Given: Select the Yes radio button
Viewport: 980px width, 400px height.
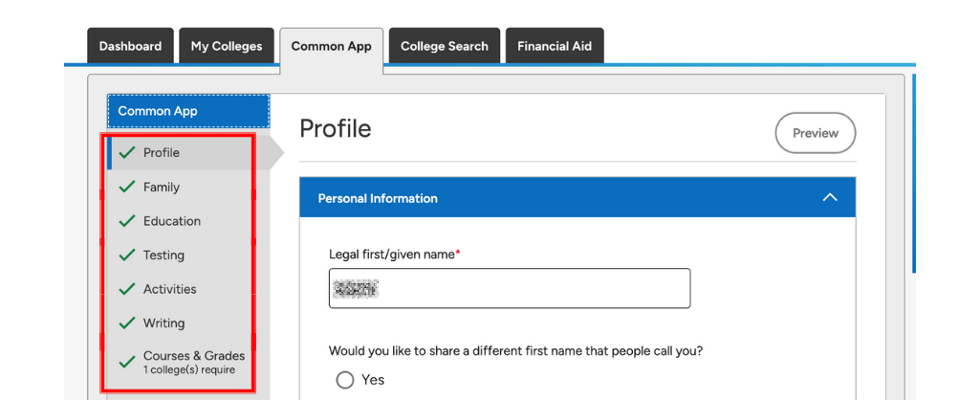Looking at the screenshot, I should pyautogui.click(x=345, y=380).
